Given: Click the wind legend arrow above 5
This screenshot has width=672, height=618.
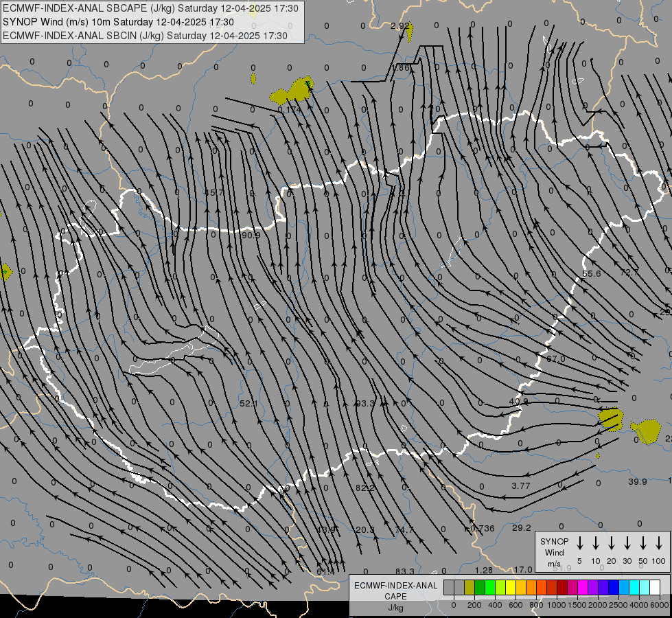Looking at the screenshot, I should [580, 543].
